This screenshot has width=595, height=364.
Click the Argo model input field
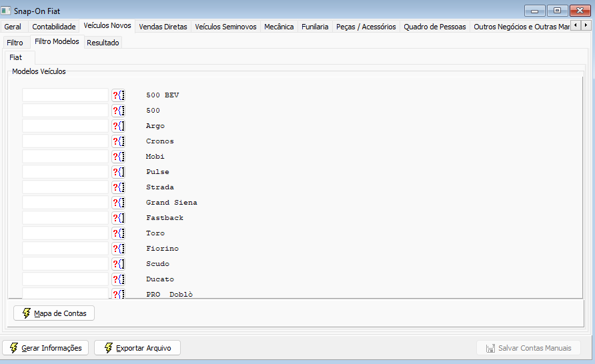(65, 126)
